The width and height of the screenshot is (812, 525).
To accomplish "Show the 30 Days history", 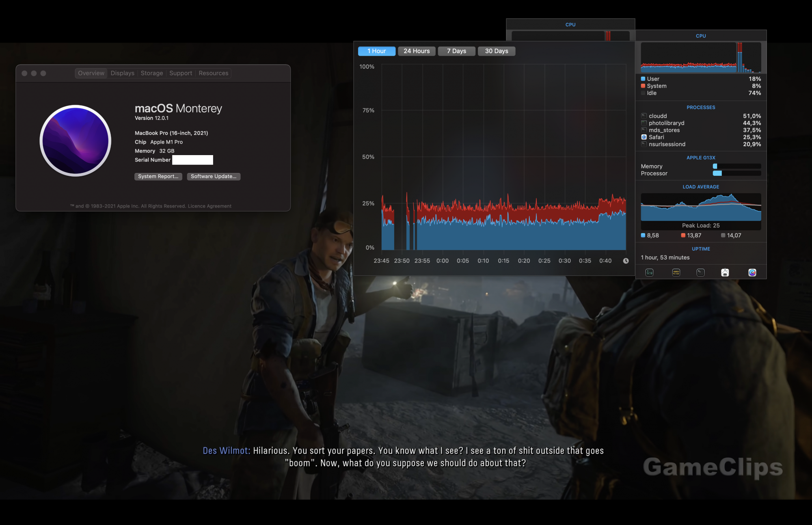I will click(x=496, y=51).
